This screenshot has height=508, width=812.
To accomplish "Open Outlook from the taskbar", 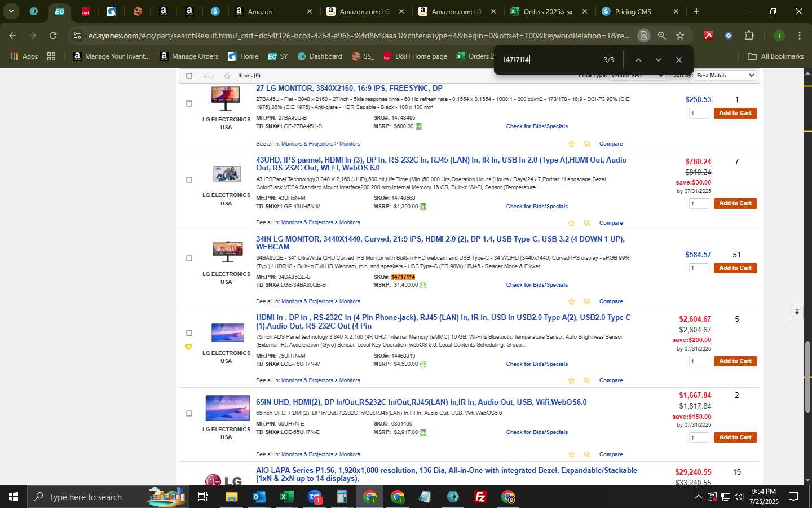I will coord(259,497).
